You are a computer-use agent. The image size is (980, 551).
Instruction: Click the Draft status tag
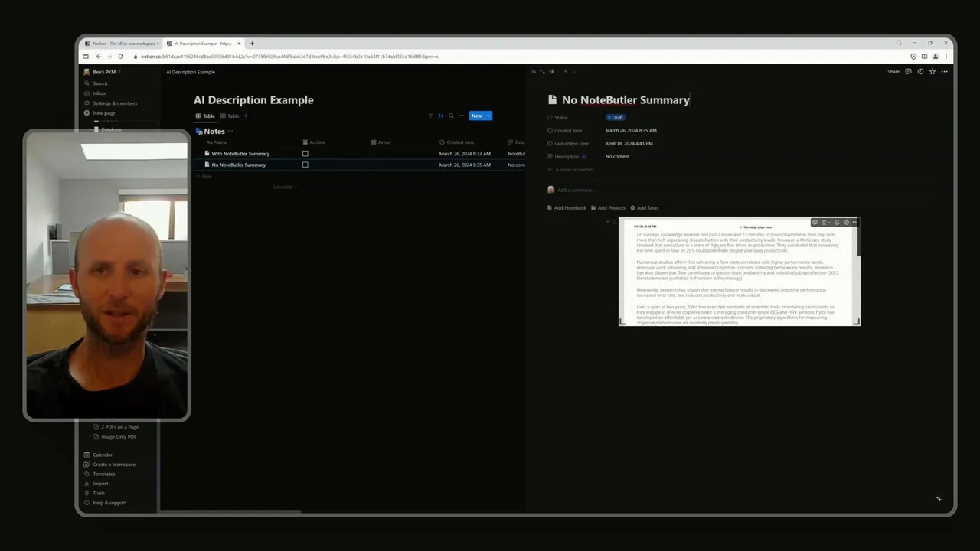click(x=616, y=118)
